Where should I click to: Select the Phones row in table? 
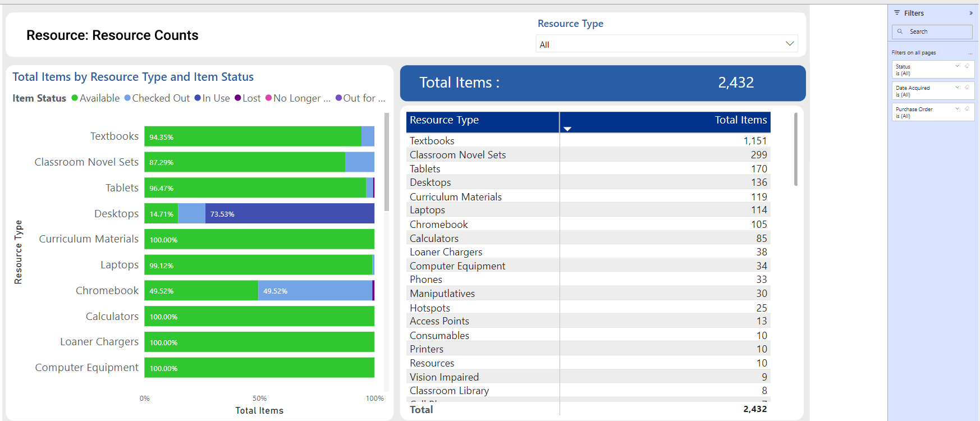pyautogui.click(x=588, y=280)
